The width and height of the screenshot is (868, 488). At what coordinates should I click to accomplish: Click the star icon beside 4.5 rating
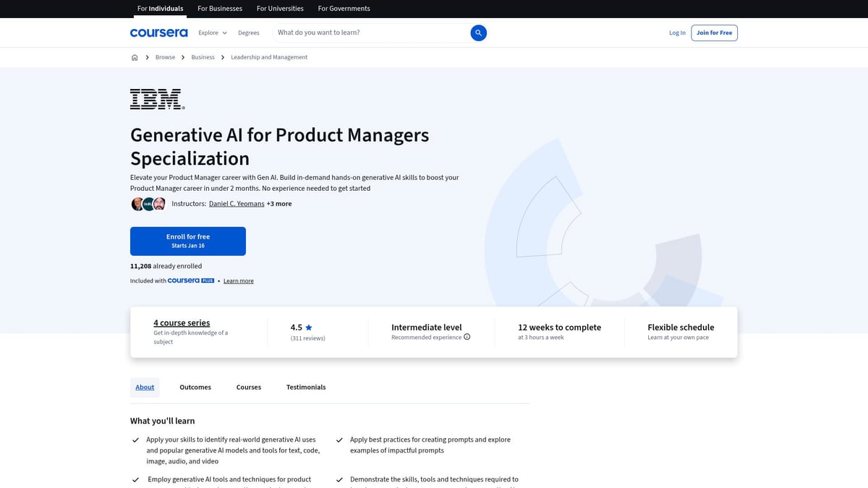309,328
